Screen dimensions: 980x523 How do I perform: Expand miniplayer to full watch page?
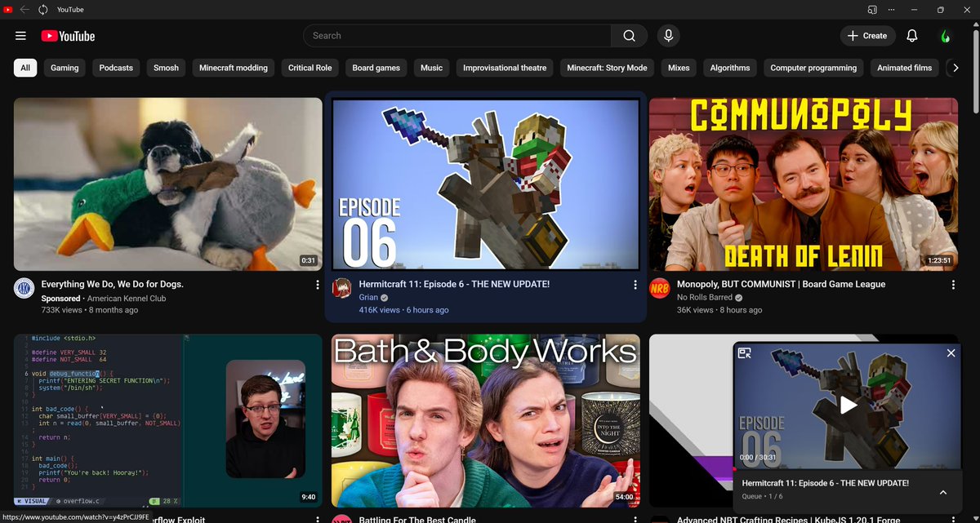[x=744, y=353]
